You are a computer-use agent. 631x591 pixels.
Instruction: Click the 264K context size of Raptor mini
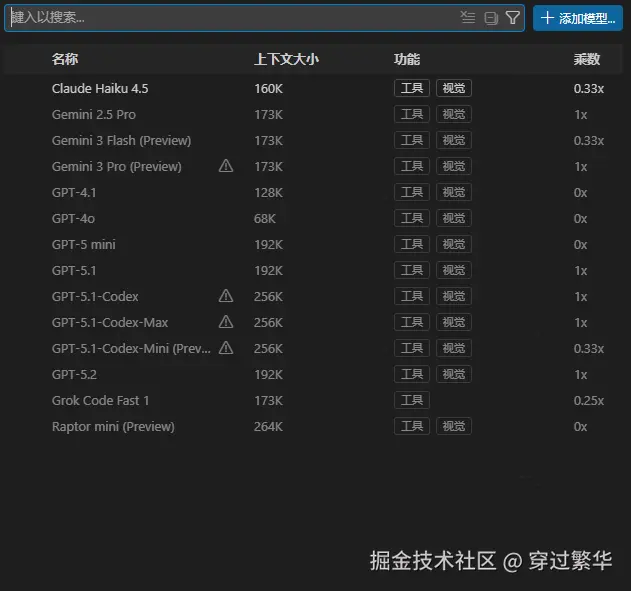point(268,426)
